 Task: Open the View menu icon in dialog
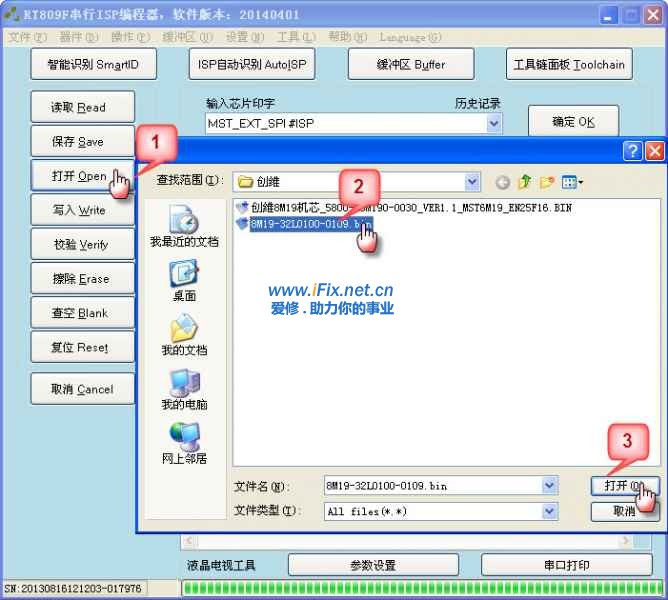[x=572, y=182]
